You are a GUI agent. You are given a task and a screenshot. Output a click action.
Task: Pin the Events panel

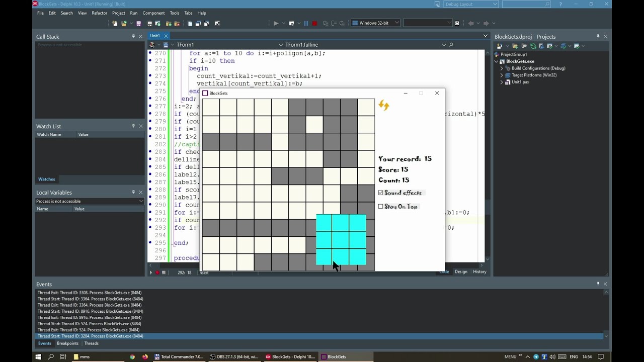[x=598, y=284]
